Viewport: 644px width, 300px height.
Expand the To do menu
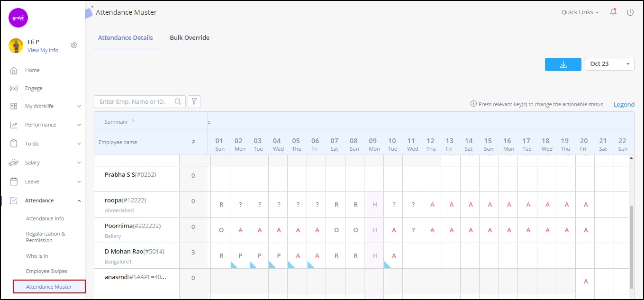[79, 144]
